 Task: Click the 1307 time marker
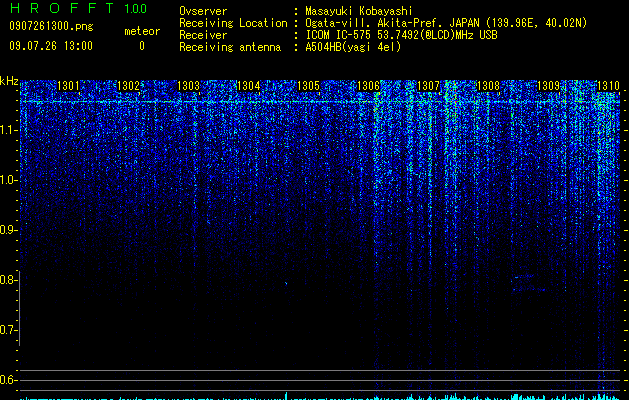click(x=428, y=86)
